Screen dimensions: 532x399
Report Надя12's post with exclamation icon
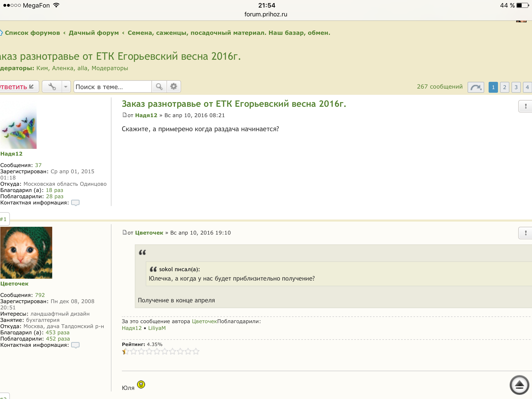[525, 106]
